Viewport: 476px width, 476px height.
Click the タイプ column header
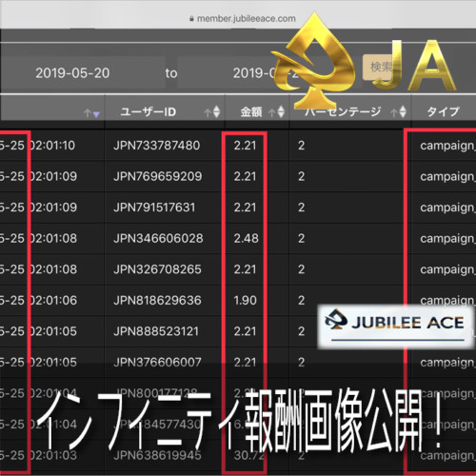point(443,111)
